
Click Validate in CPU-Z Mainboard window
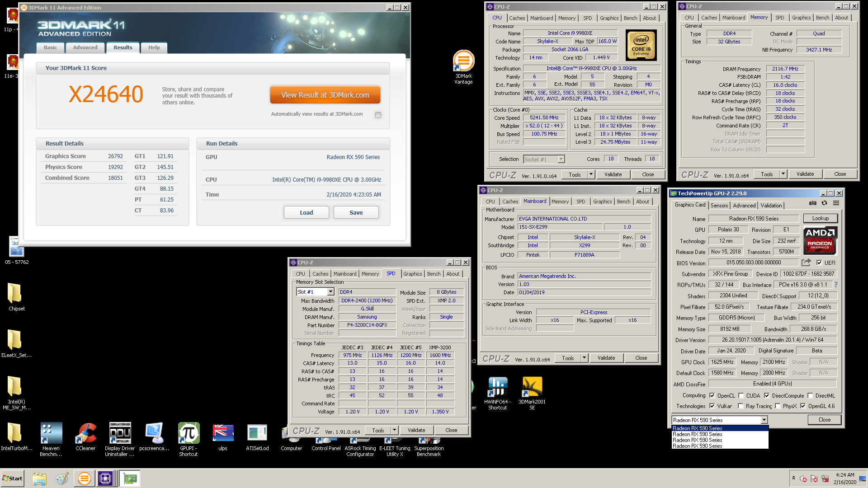tap(606, 358)
